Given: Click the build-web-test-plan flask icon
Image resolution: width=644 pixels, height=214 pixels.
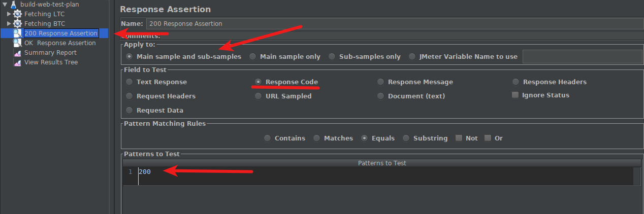Looking at the screenshot, I should tap(14, 5).
